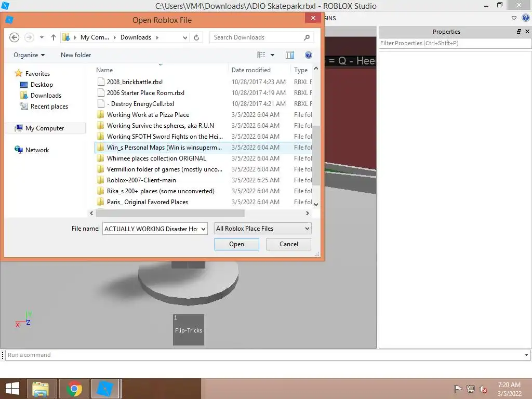Open the All Roblox Place Files filter
The height and width of the screenshot is (399, 532).
pyautogui.click(x=262, y=229)
